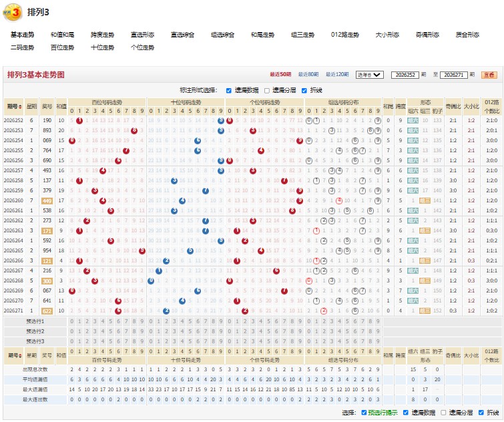Go to 质合形态 chart
The image size is (504, 422).
pos(467,35)
